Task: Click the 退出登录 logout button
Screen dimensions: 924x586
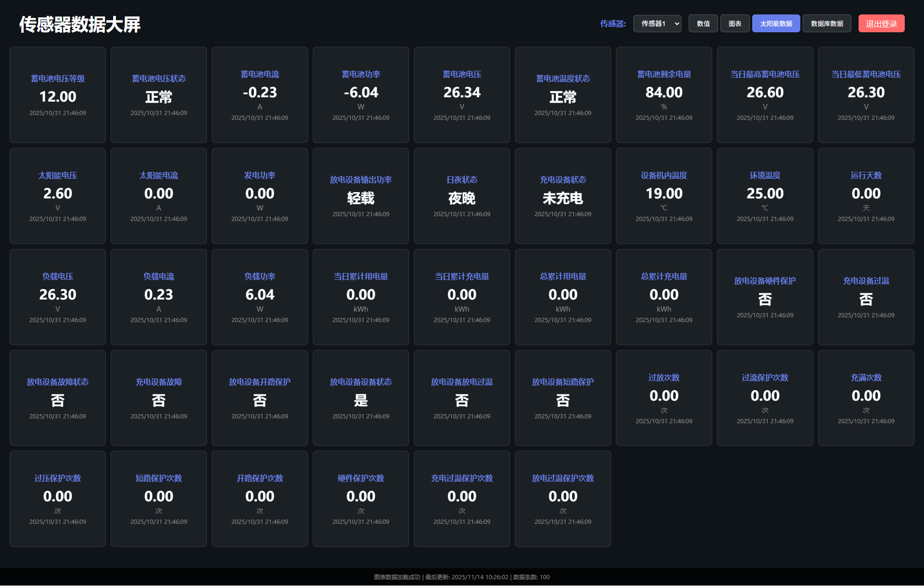Action: pos(881,24)
